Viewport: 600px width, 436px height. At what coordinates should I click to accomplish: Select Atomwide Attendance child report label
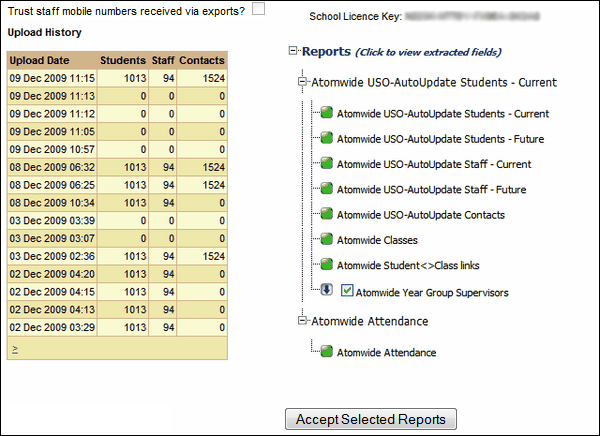tap(386, 353)
